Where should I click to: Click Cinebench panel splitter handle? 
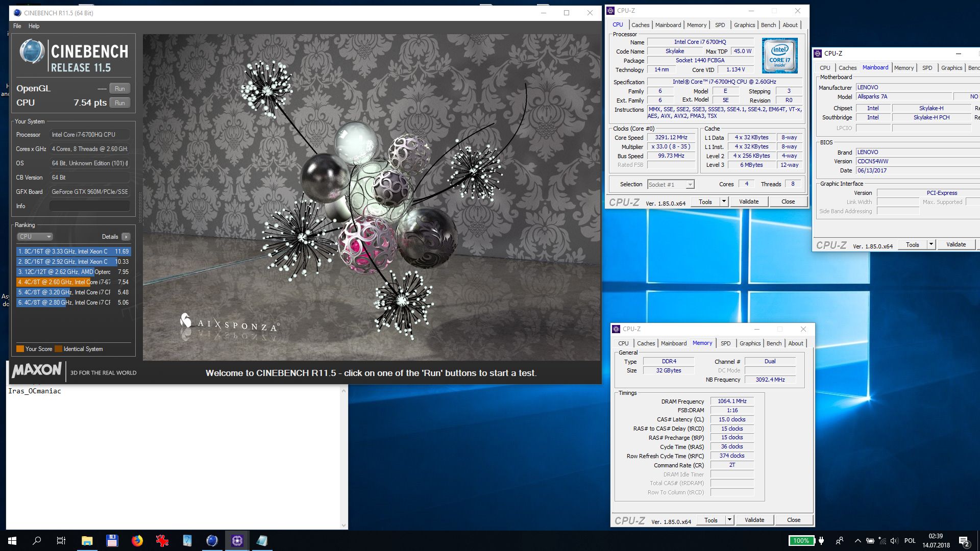pyautogui.click(x=140, y=207)
